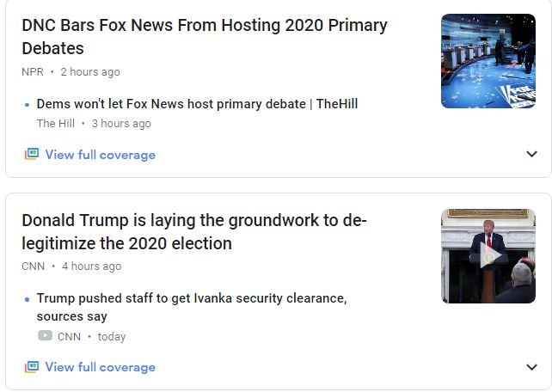Click the "2 hours ago" timestamp
Image resolution: width=552 pixels, height=392 pixels.
pyautogui.click(x=90, y=72)
